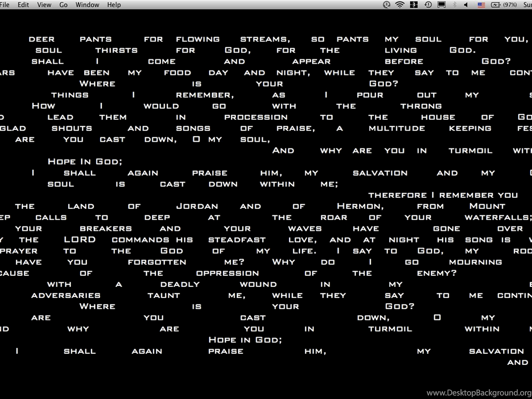532x399 pixels.
Task: Open the View menu
Action: [44, 5]
